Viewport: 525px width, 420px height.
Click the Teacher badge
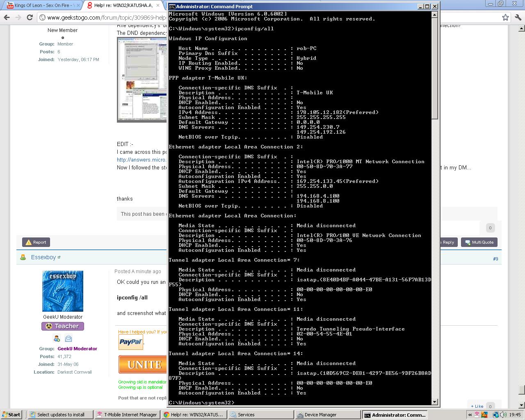click(63, 326)
